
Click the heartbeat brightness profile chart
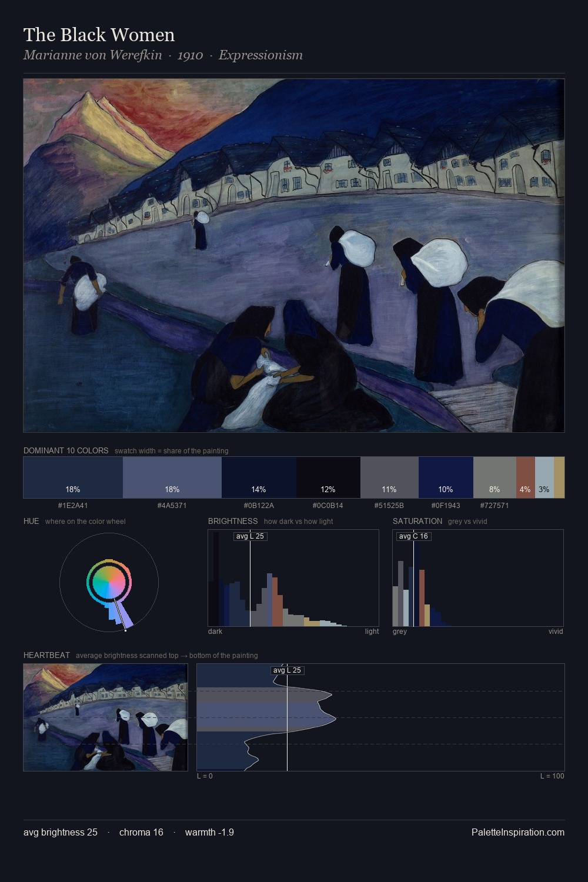coord(380,717)
